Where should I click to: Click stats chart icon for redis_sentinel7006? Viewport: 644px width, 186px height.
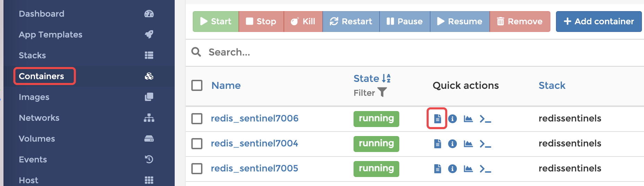pos(468,119)
